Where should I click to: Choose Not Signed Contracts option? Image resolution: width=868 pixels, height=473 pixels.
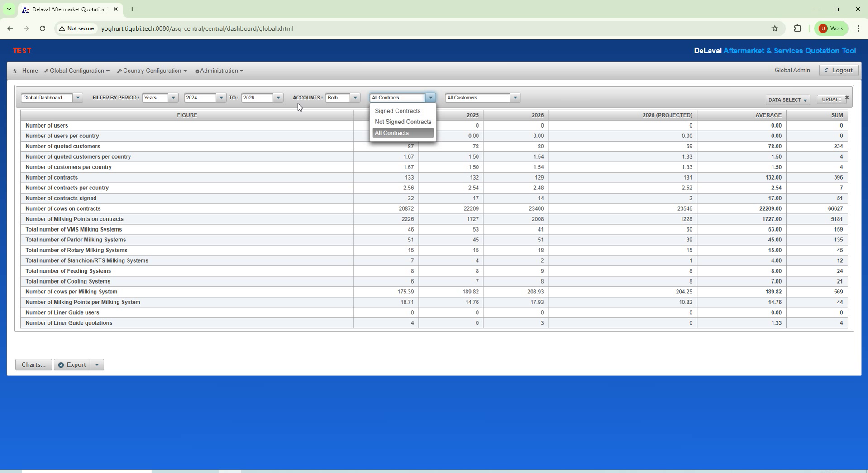(x=403, y=122)
